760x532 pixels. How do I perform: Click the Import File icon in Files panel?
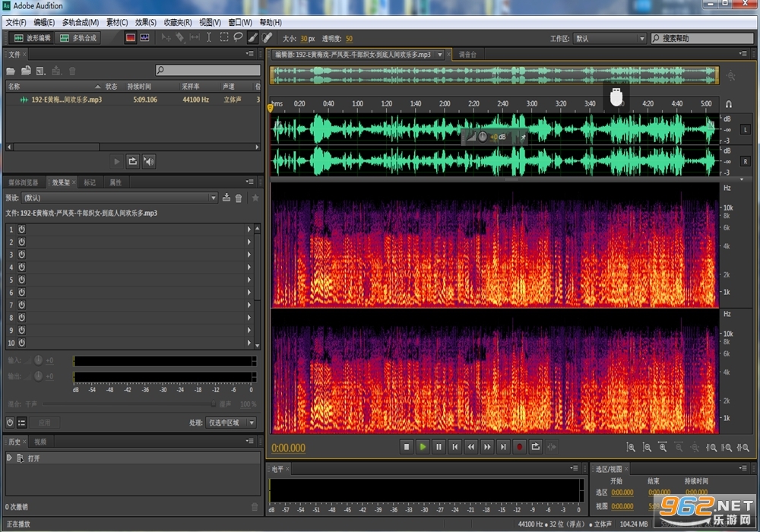26,71
